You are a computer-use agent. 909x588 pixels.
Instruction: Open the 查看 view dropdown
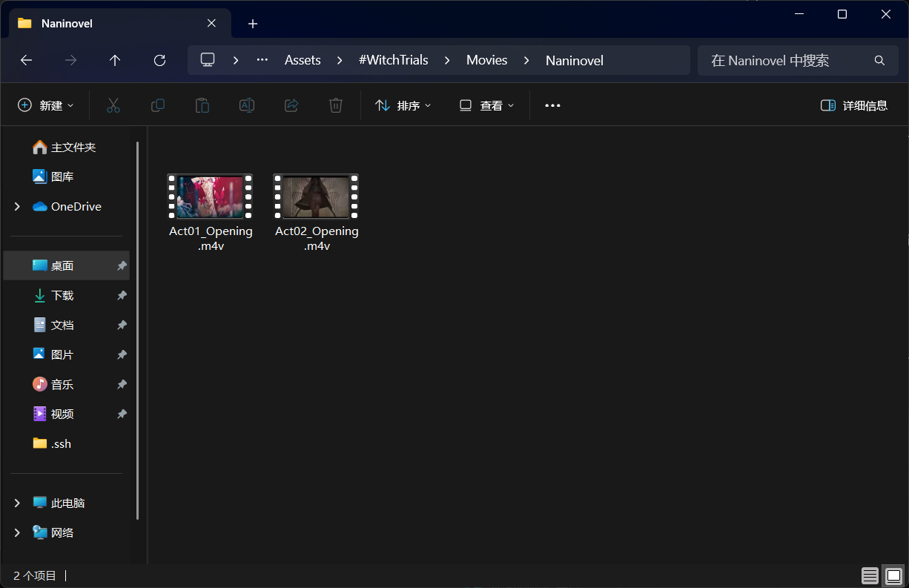pos(486,105)
